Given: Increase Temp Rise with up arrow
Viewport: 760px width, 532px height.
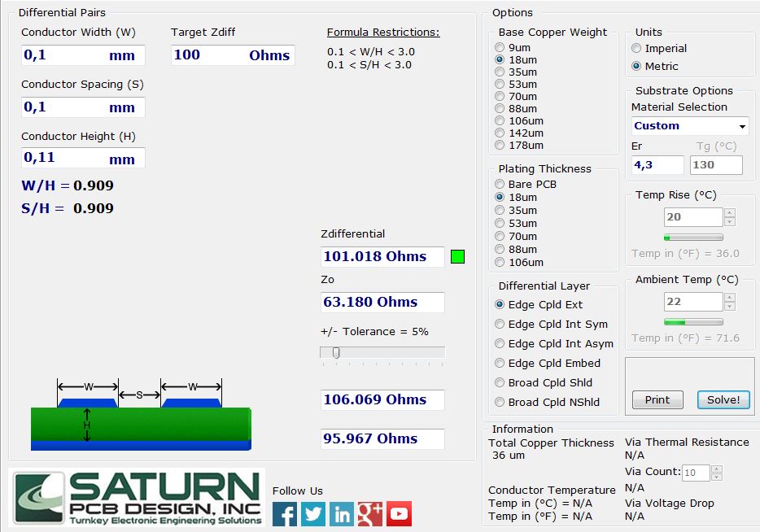Looking at the screenshot, I should [x=729, y=212].
